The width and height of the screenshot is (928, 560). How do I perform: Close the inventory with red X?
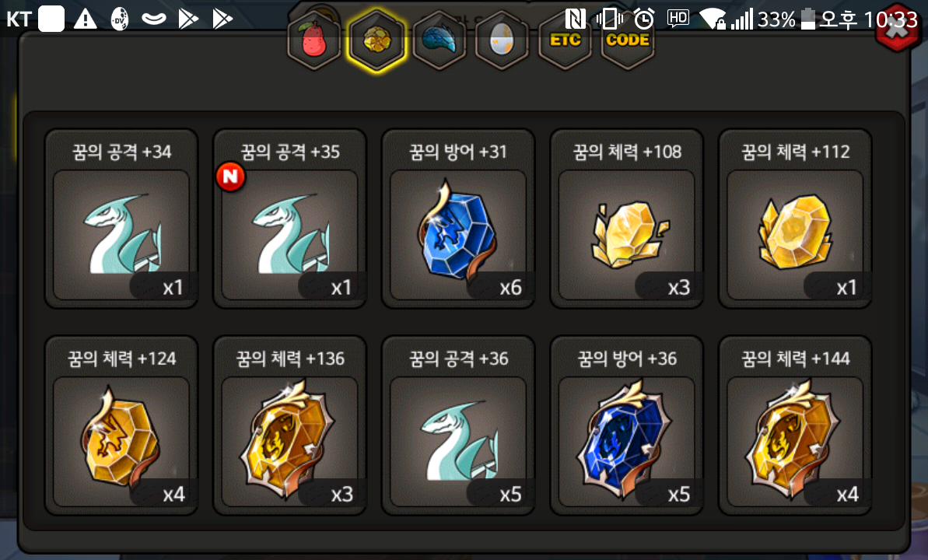click(897, 30)
